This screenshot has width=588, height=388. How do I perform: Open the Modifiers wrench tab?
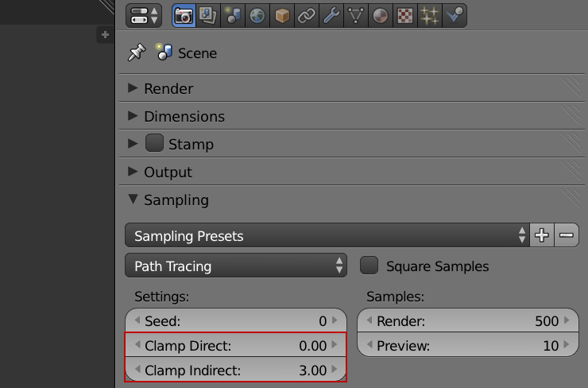[331, 16]
